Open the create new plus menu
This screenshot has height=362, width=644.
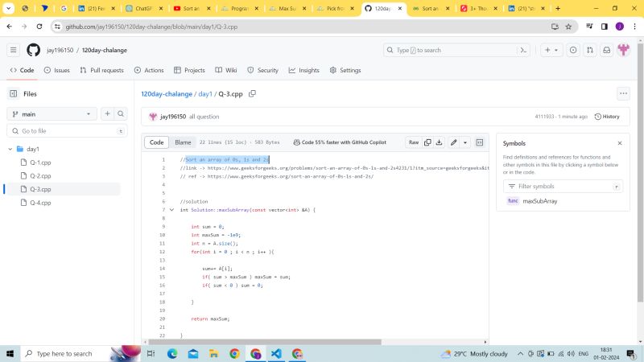coord(551,50)
